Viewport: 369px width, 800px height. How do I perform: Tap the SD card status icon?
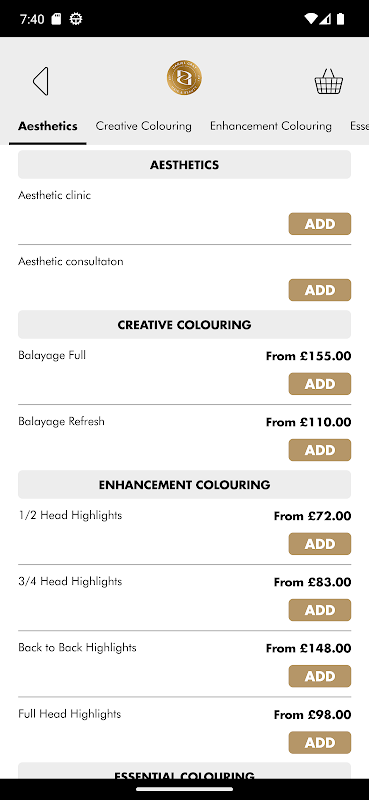[x=57, y=19]
